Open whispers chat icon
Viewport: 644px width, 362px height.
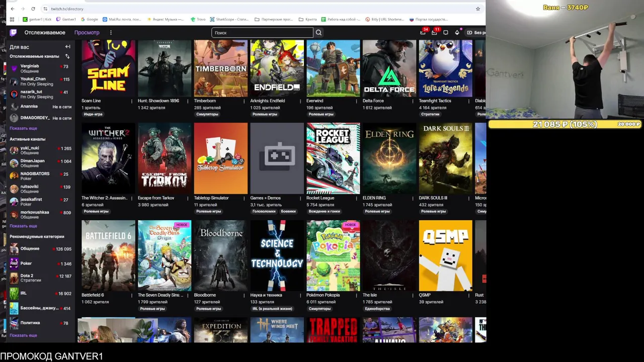click(x=446, y=33)
